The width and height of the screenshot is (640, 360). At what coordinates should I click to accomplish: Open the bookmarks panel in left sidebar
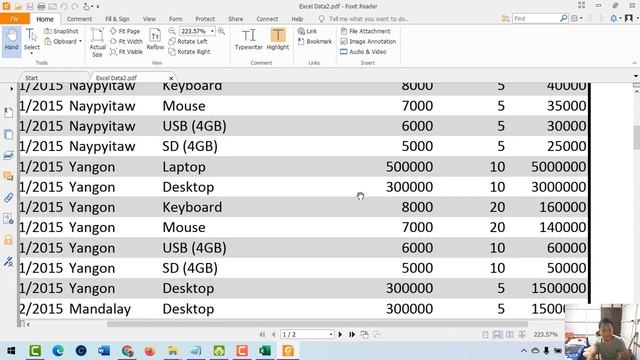[x=8, y=113]
